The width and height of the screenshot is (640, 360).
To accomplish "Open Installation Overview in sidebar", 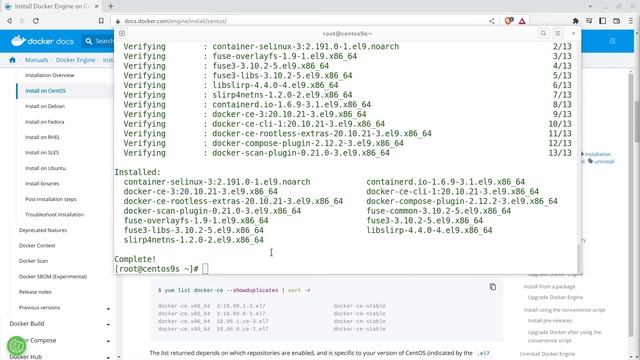I will [x=50, y=75].
